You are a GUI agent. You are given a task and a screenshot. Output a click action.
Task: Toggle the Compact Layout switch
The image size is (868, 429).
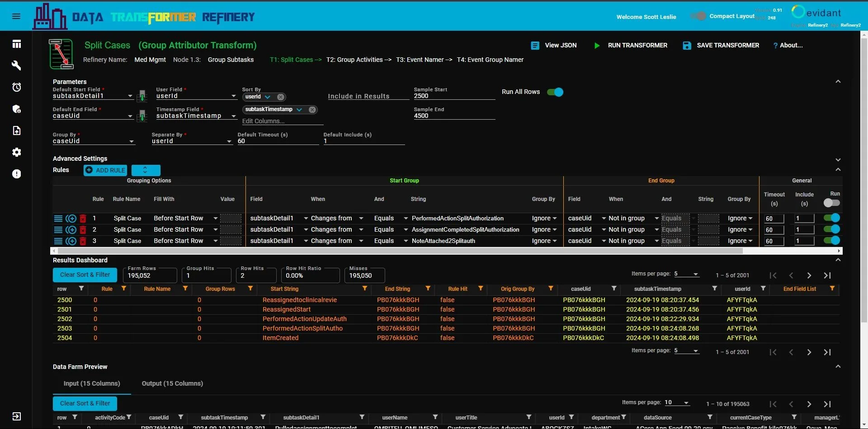click(698, 16)
